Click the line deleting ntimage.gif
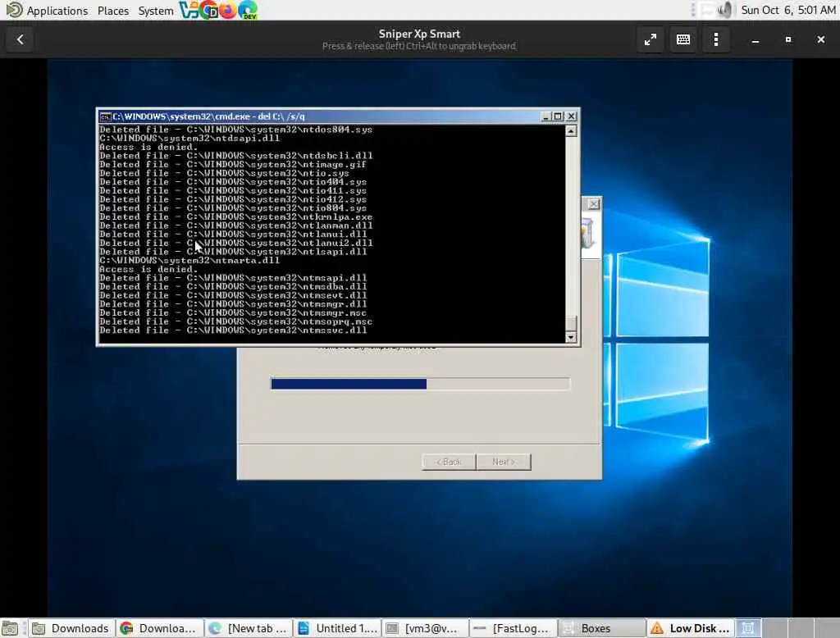The width and height of the screenshot is (840, 638). (x=233, y=165)
